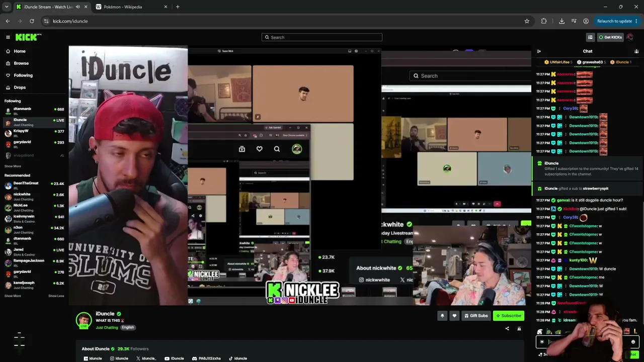This screenshot has width=644, height=362.
Task: Open iDuncle's YouTube link
Action: (174, 358)
